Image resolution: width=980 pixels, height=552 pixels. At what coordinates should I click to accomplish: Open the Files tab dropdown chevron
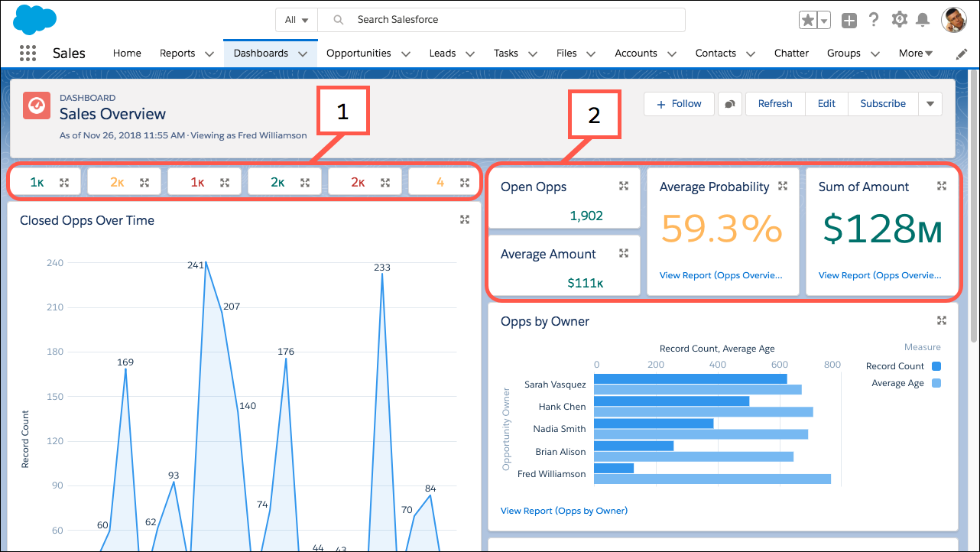[591, 54]
